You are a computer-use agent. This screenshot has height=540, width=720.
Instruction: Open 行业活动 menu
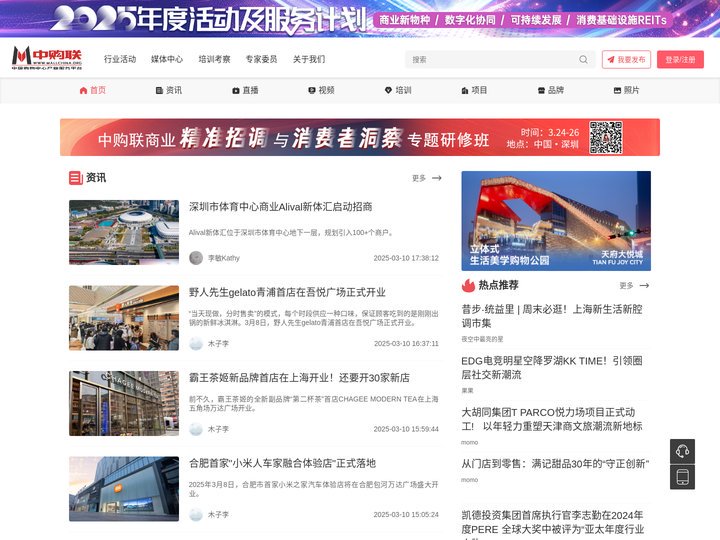tap(120, 59)
